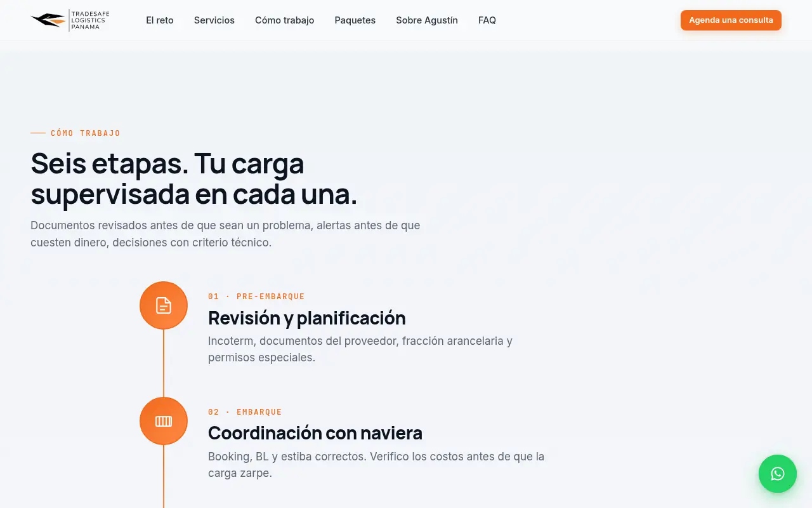The width and height of the screenshot is (812, 508).
Task: Click the '02 · EMBARQUE' label
Action: tap(245, 412)
